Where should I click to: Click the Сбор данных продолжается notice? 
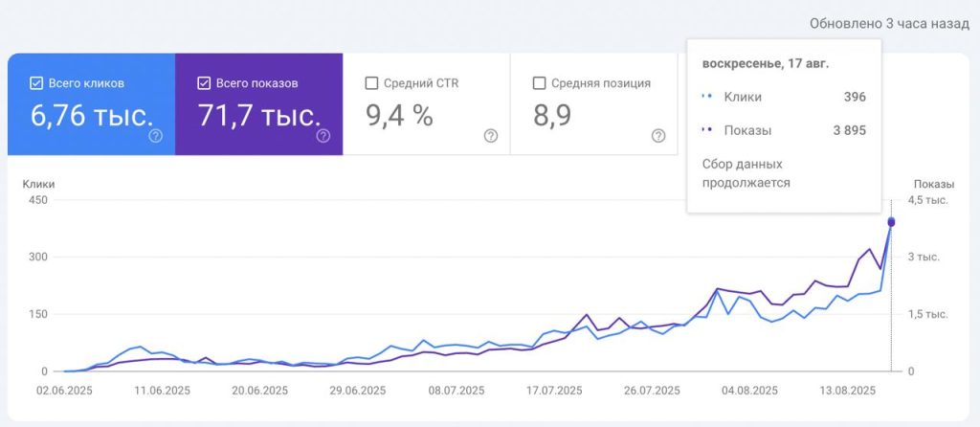[x=746, y=174]
